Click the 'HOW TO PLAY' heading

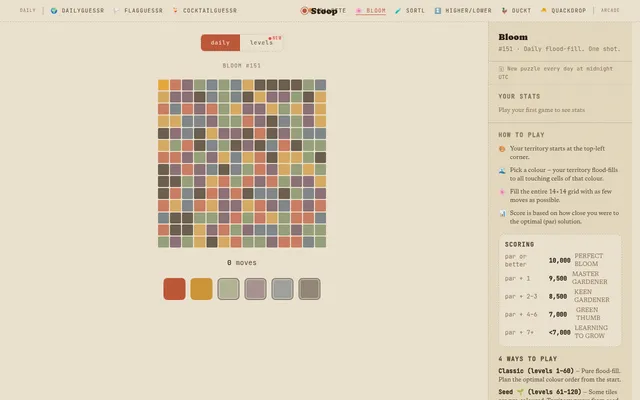coord(522,135)
